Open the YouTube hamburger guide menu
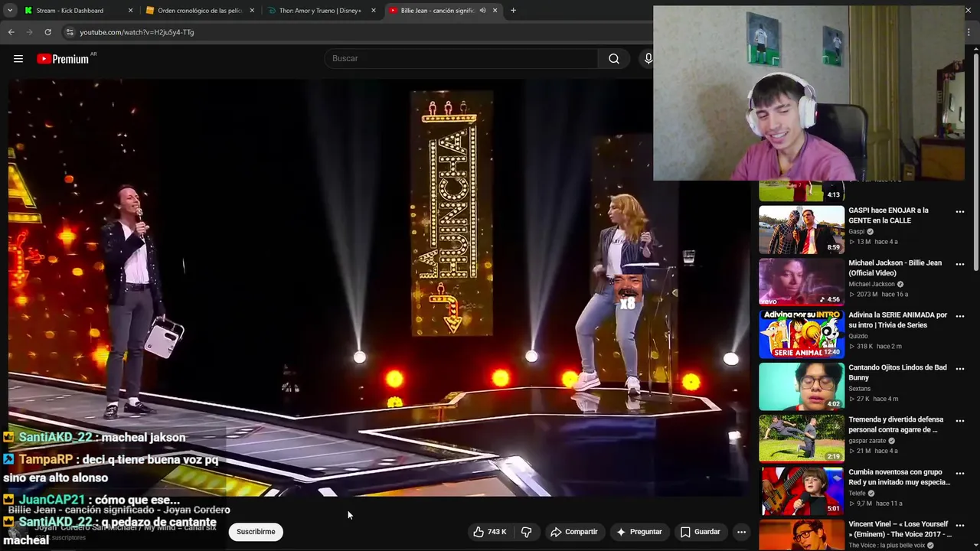This screenshot has width=980, height=551. pyautogui.click(x=18, y=59)
